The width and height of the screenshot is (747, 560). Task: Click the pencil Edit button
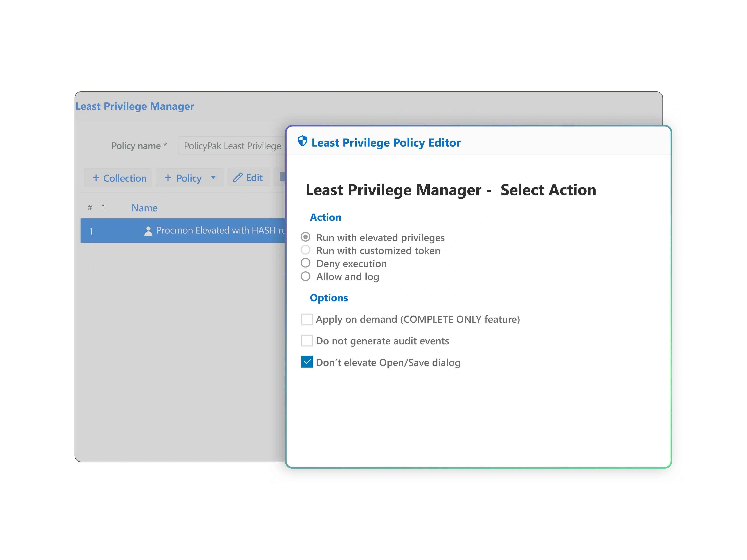coord(248,178)
